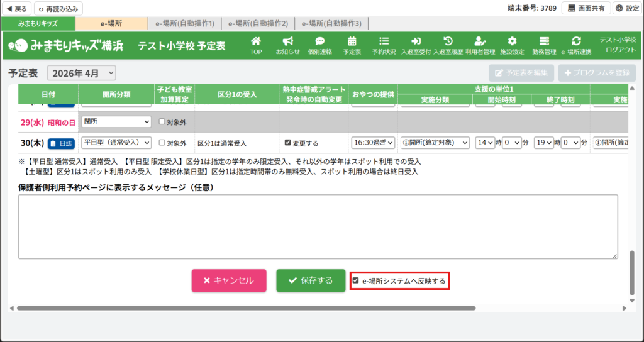The image size is (644, 342).
Task: Open the 16:30過ぎ snack time dropdown
Action: pyautogui.click(x=373, y=143)
